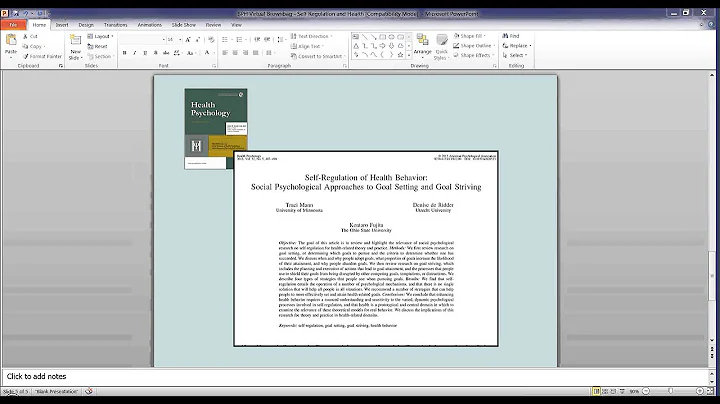Click the zoom slider handle
Image resolution: width=720 pixels, height=404 pixels.
click(671, 391)
